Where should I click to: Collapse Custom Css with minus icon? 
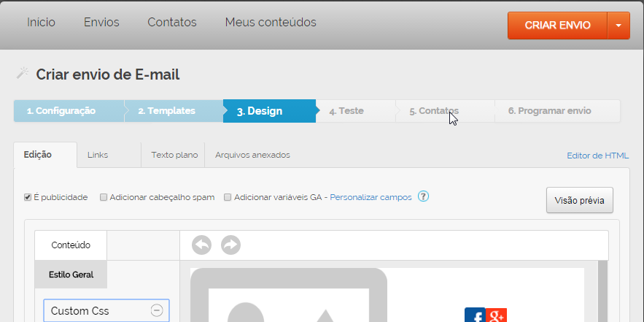tap(156, 311)
